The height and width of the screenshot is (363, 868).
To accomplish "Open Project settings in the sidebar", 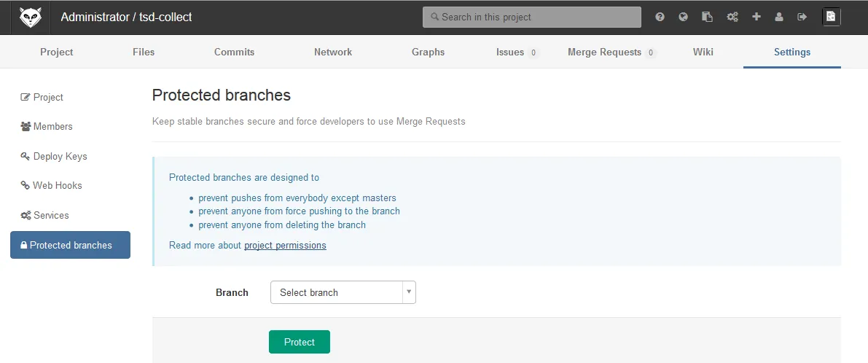I will coord(70,98).
